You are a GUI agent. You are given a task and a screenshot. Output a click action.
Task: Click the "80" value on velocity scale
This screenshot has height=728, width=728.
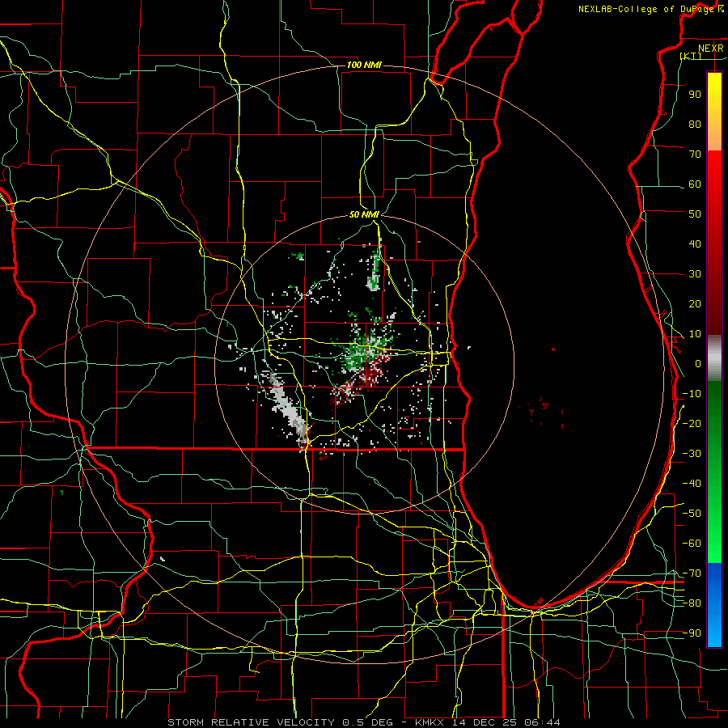[695, 125]
